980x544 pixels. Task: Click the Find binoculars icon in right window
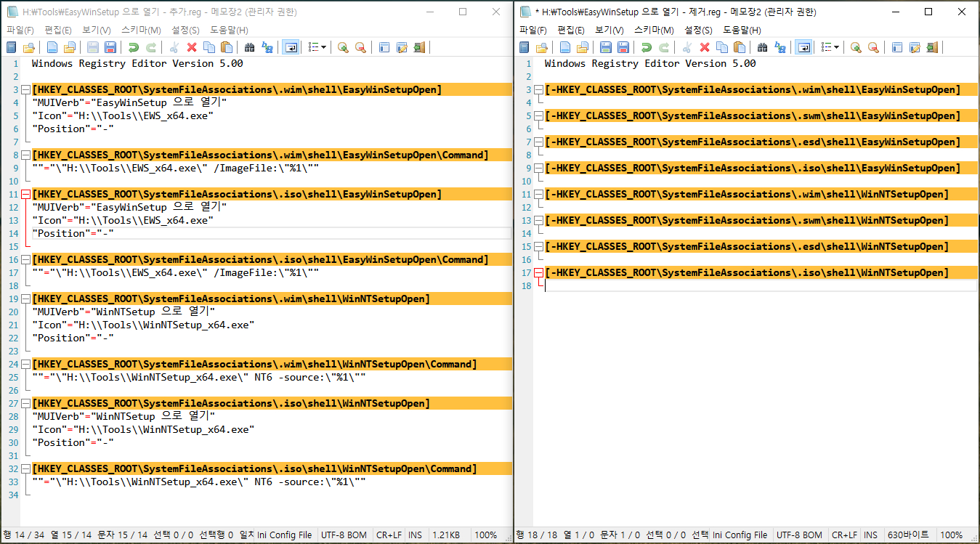(763, 47)
